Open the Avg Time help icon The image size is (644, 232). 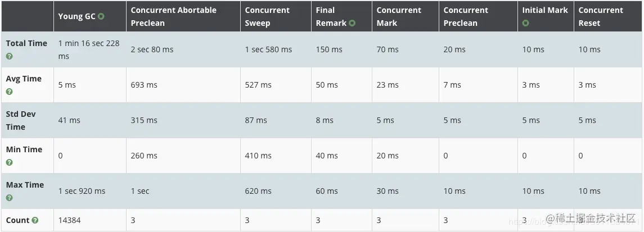pyautogui.click(x=9, y=92)
